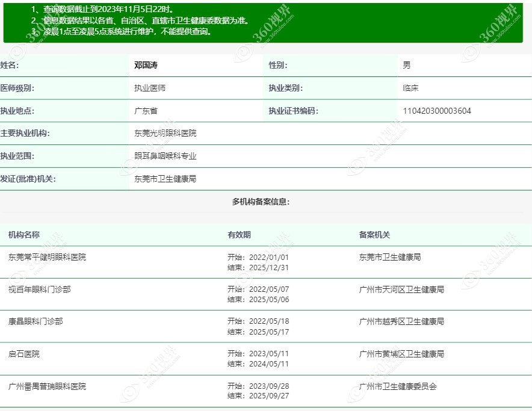Click the 发证(批准)机关 label
The width and height of the screenshot is (532, 411).
coord(28,179)
